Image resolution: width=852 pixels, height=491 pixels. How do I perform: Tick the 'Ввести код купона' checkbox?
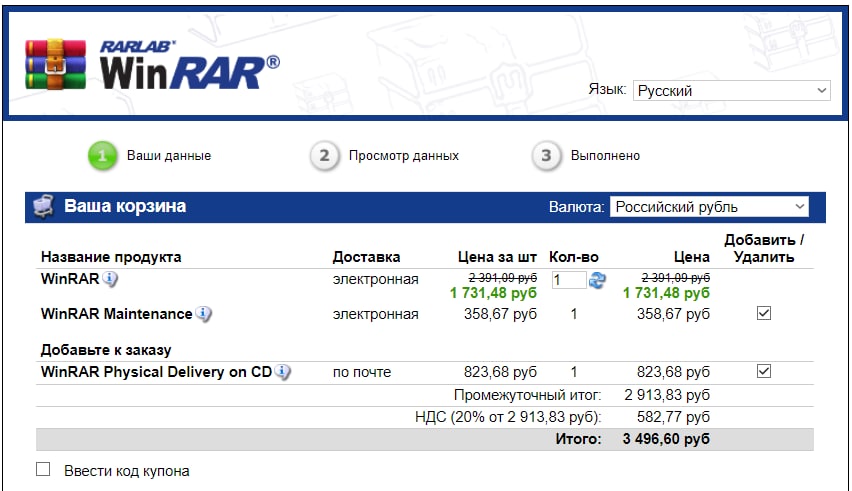pyautogui.click(x=43, y=469)
